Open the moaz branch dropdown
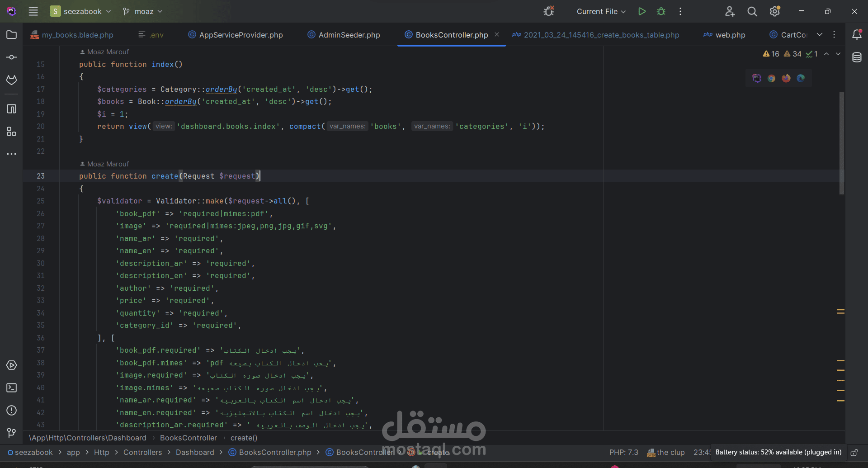 click(142, 11)
